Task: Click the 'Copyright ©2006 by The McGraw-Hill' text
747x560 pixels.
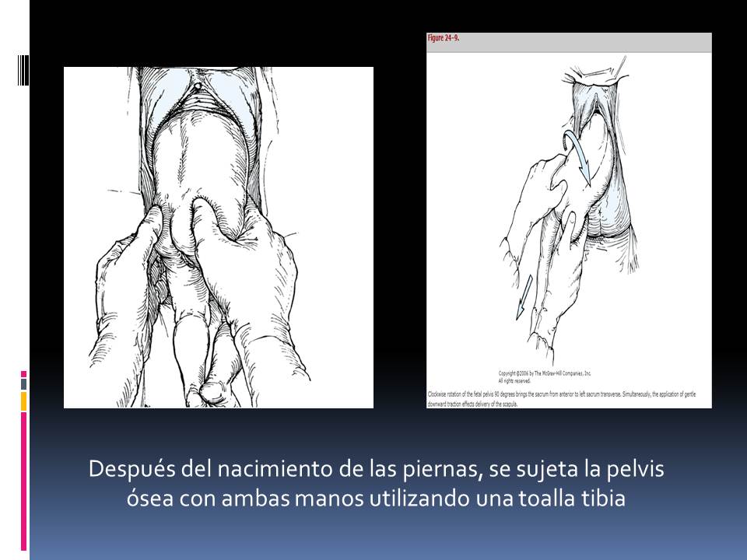Action: 545,373
